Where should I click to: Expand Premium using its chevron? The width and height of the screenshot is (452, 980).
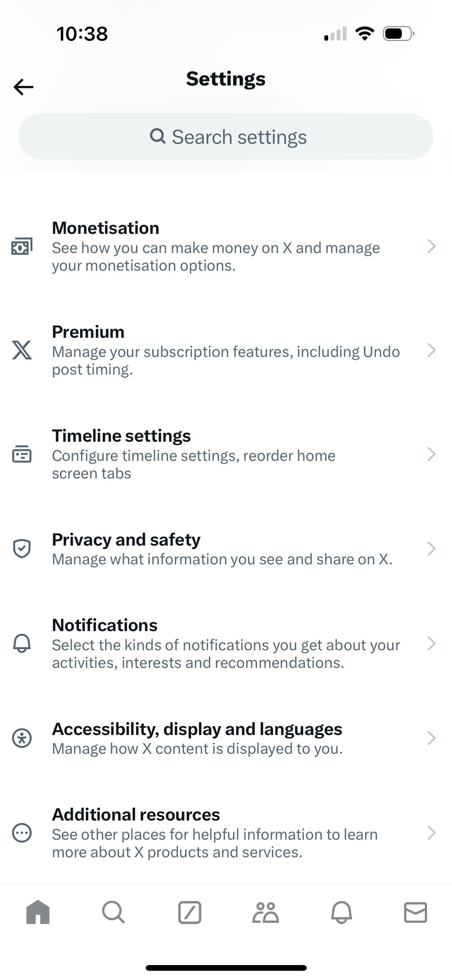click(x=431, y=350)
